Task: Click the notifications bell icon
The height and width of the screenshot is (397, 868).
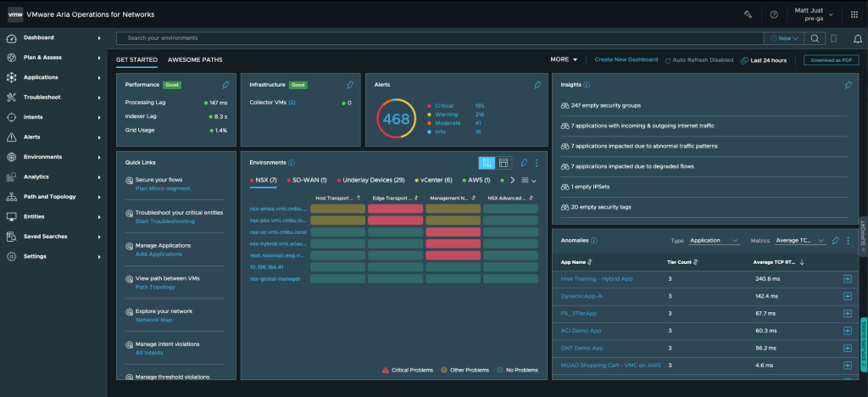Action: (x=858, y=38)
